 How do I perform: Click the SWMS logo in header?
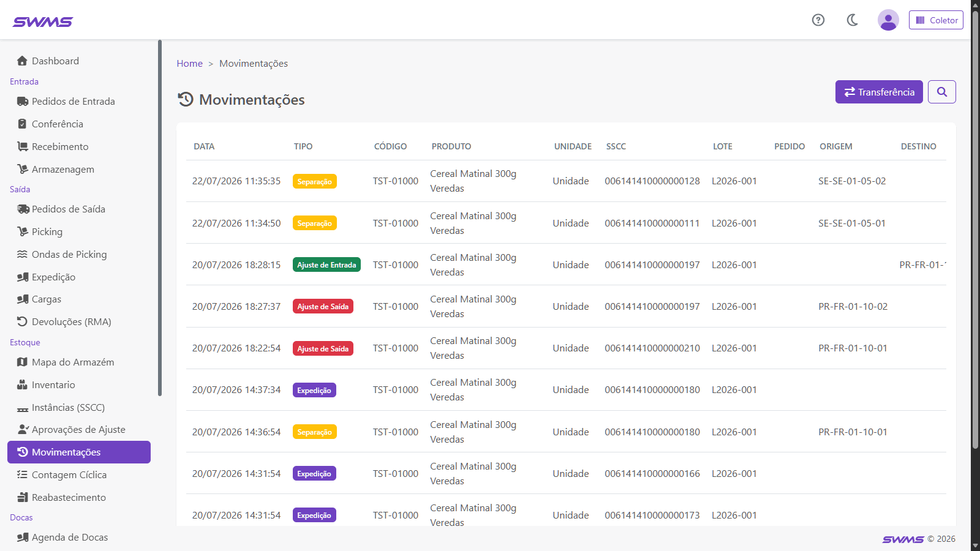[43, 21]
